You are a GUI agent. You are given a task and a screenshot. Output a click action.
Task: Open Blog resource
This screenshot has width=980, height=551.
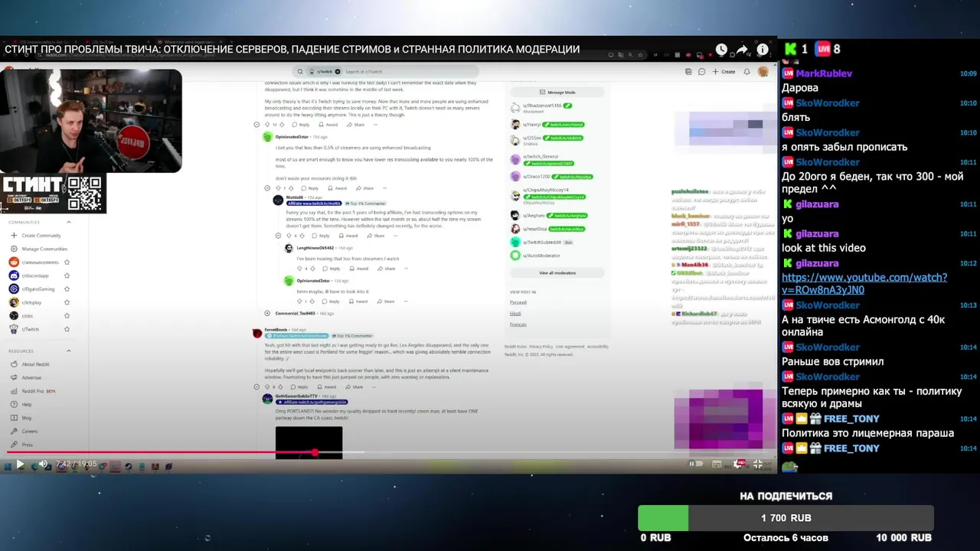[x=21, y=418]
